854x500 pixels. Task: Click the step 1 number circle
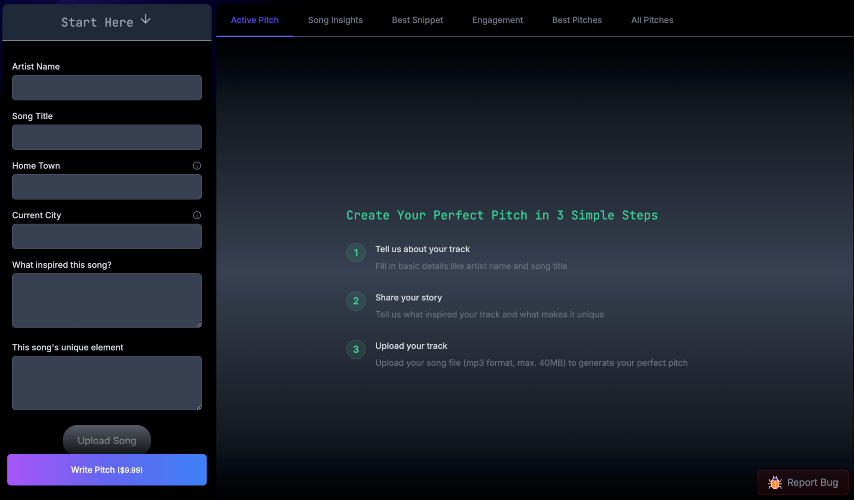point(356,253)
